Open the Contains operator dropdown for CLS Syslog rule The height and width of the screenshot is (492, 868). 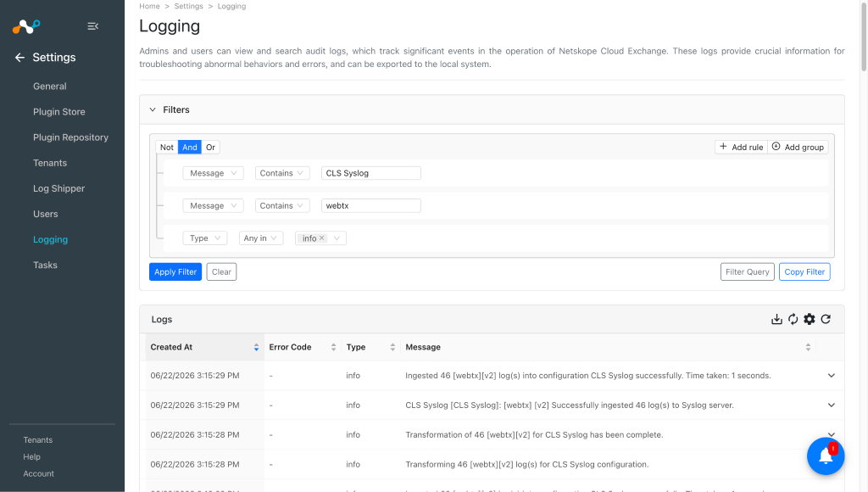pyautogui.click(x=281, y=173)
